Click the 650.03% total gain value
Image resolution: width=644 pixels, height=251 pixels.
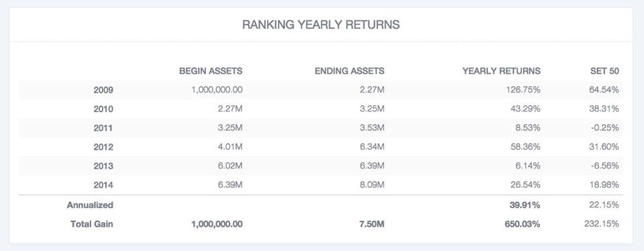[523, 224]
